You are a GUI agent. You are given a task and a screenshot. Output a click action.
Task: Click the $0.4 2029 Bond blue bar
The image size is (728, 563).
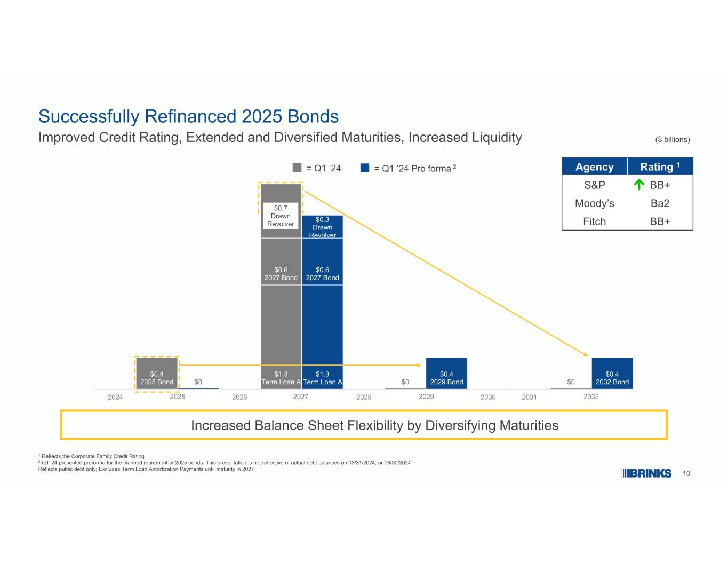446,374
